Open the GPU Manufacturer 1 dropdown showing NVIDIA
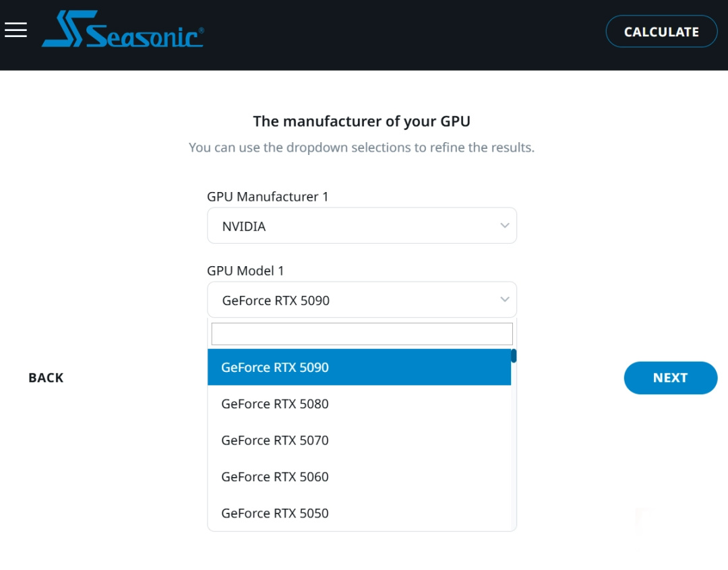Screen dimensions: 728x570 pyautogui.click(x=361, y=226)
